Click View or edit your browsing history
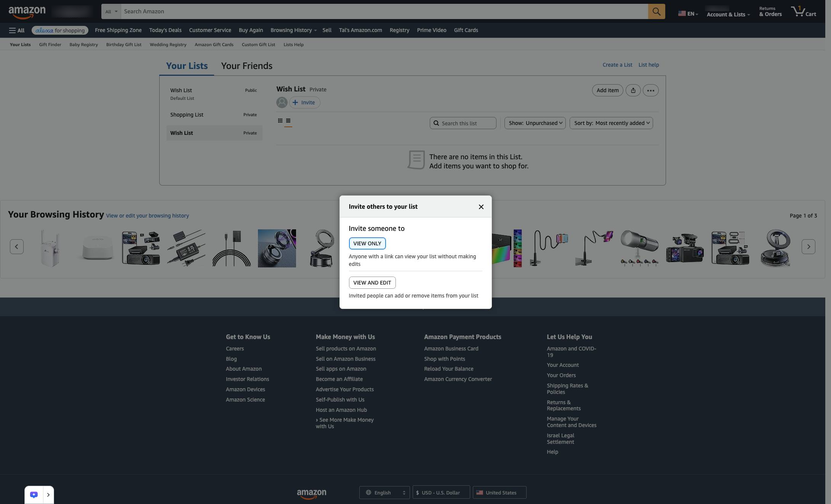 [147, 216]
